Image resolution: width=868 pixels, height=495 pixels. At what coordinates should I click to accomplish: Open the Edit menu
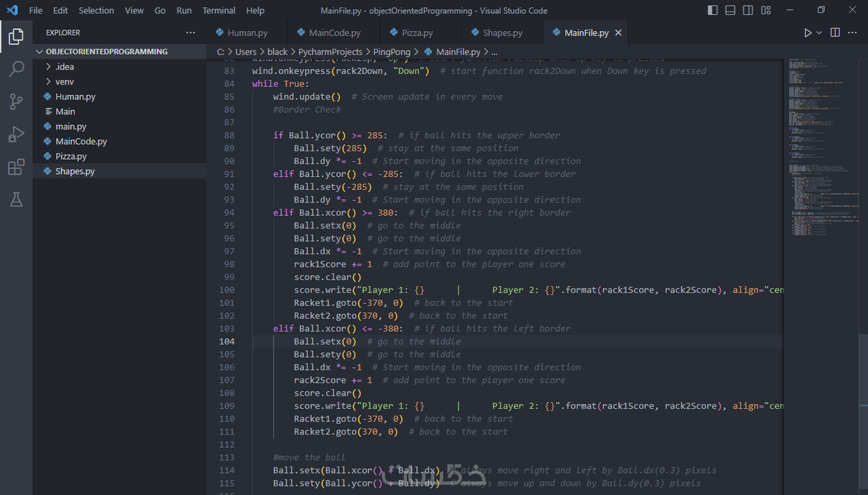pyautogui.click(x=60, y=10)
